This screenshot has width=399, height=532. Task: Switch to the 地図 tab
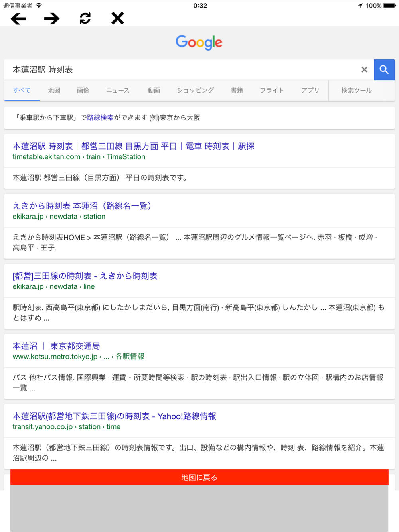click(54, 91)
